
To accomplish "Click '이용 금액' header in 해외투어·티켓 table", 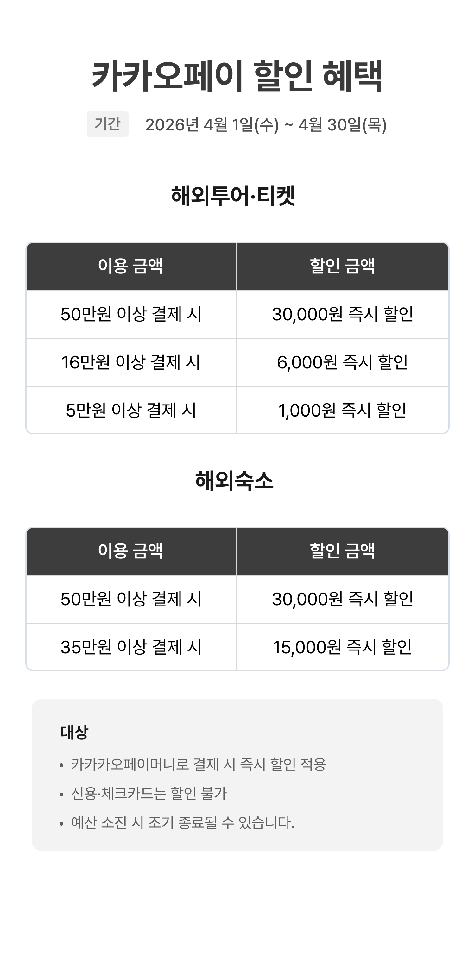I will 130,266.
